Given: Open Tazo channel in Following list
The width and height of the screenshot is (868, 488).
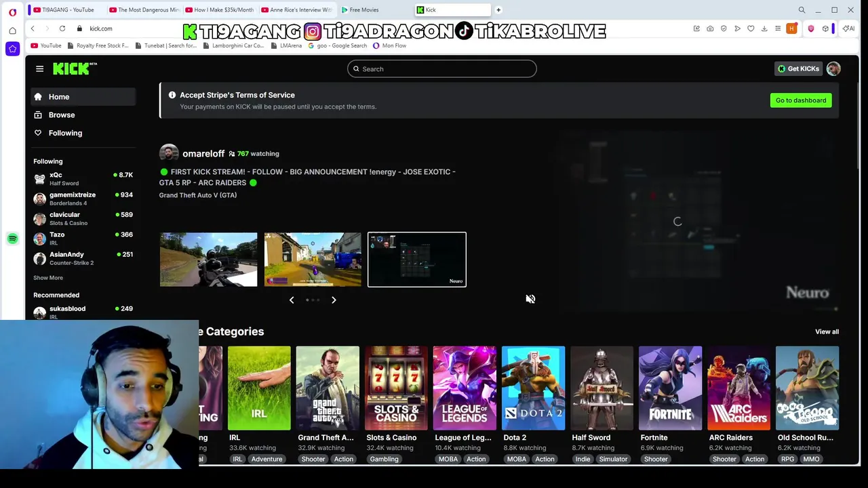Looking at the screenshot, I should point(83,239).
